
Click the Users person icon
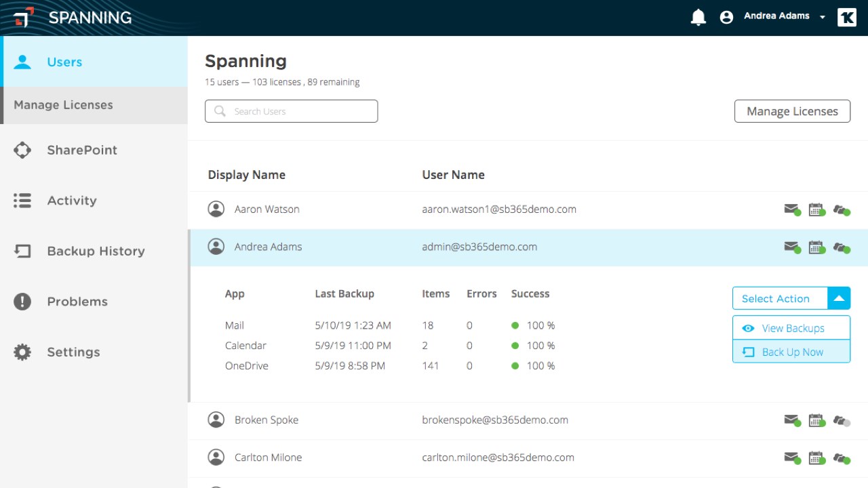(22, 62)
